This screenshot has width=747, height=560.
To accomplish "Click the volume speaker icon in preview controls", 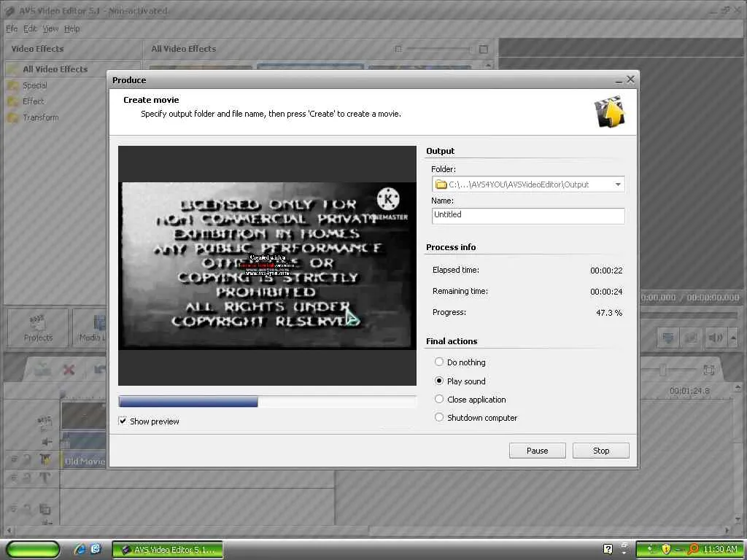I will tap(715, 338).
